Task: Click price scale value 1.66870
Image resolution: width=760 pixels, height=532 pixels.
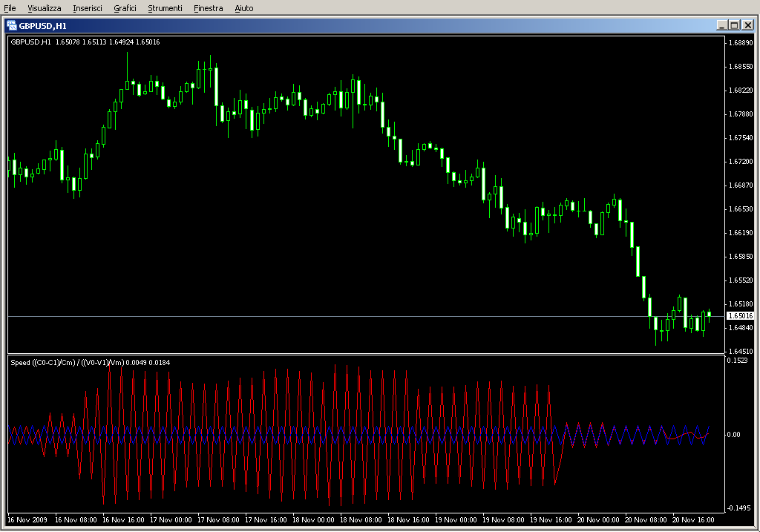Action: [x=741, y=185]
